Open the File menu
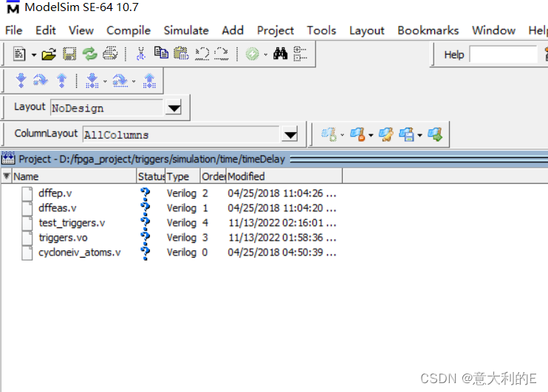Screen dimensions: 548x392 [x=13, y=30]
